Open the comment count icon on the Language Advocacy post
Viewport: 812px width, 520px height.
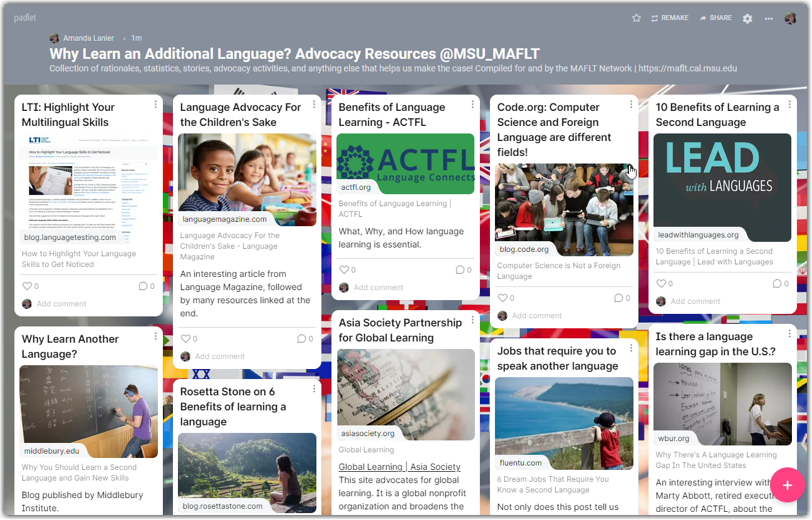pyautogui.click(x=301, y=339)
